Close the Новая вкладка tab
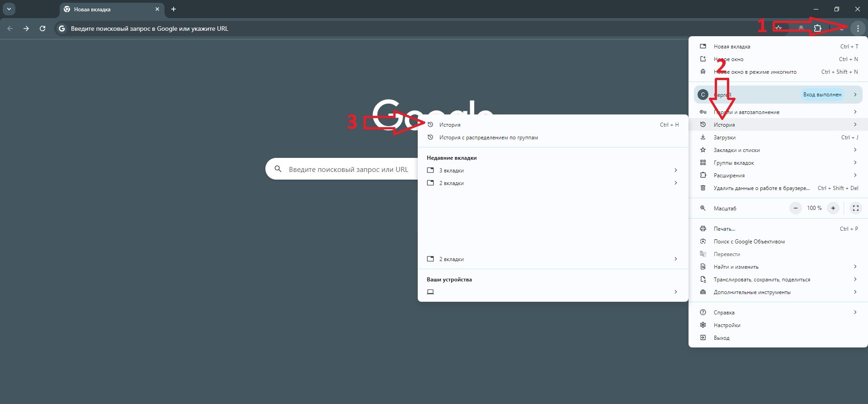Image resolution: width=868 pixels, height=404 pixels. click(157, 9)
